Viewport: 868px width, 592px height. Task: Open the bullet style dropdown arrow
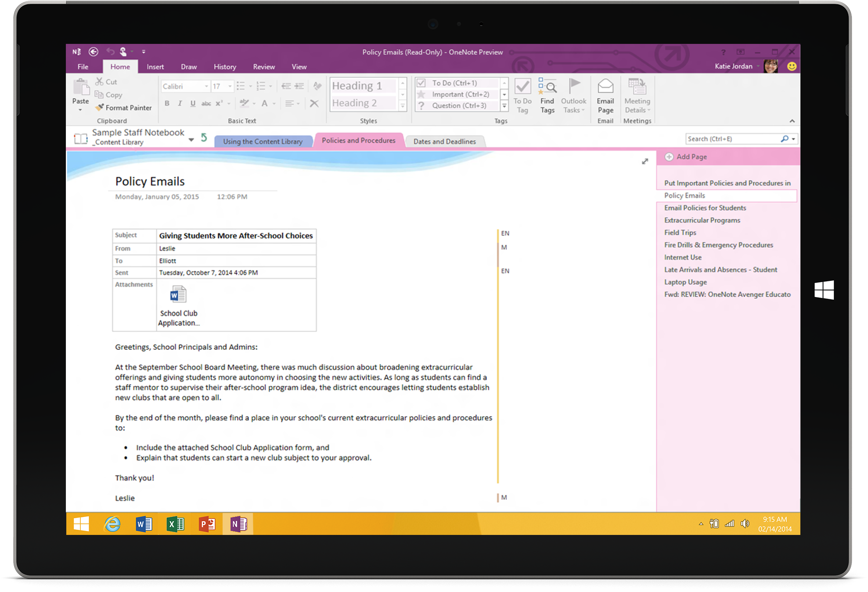pyautogui.click(x=250, y=86)
